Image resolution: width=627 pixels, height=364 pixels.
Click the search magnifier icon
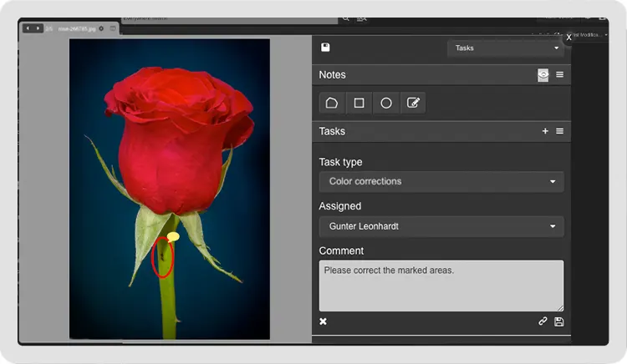pyautogui.click(x=346, y=18)
